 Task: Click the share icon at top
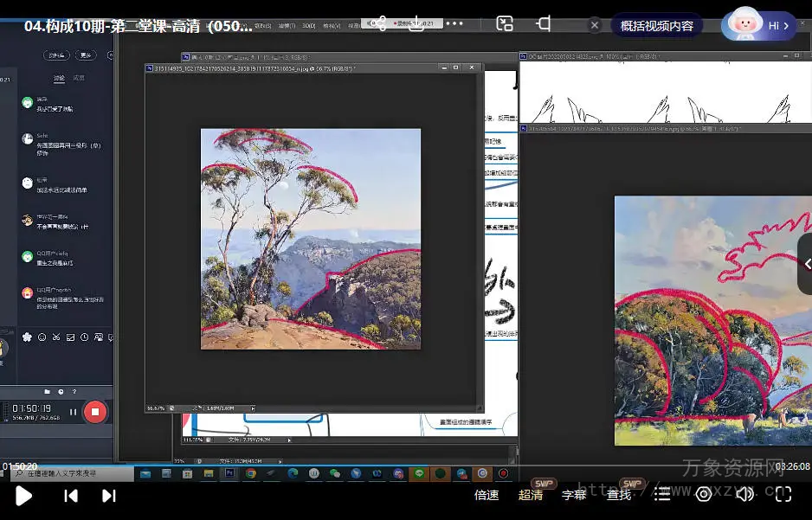[x=378, y=23]
